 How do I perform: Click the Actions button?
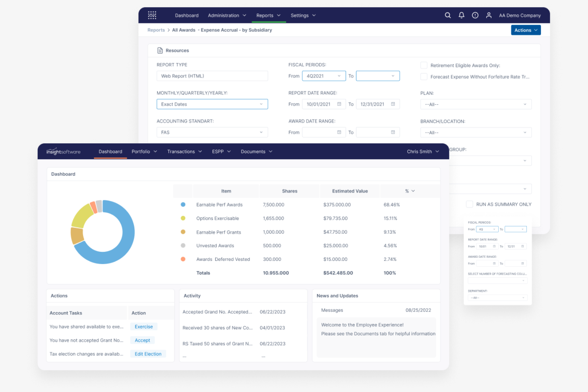526,30
